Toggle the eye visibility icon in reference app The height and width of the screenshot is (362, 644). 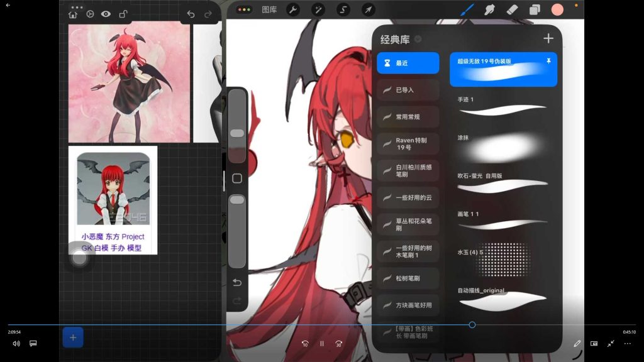pyautogui.click(x=106, y=14)
